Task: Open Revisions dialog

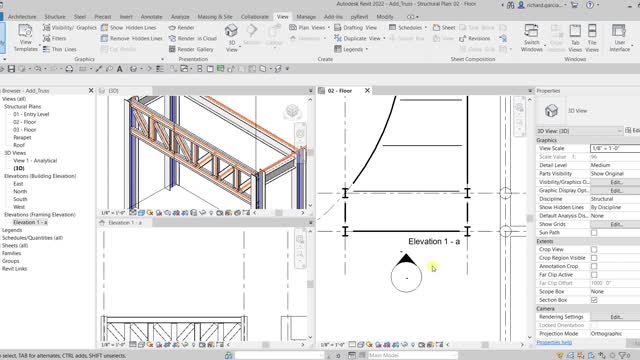Action: 475,38
